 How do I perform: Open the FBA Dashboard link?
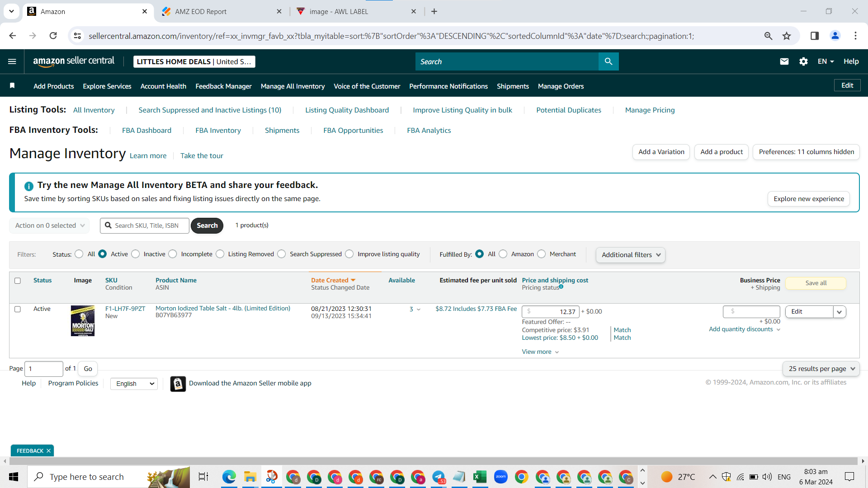(x=146, y=131)
